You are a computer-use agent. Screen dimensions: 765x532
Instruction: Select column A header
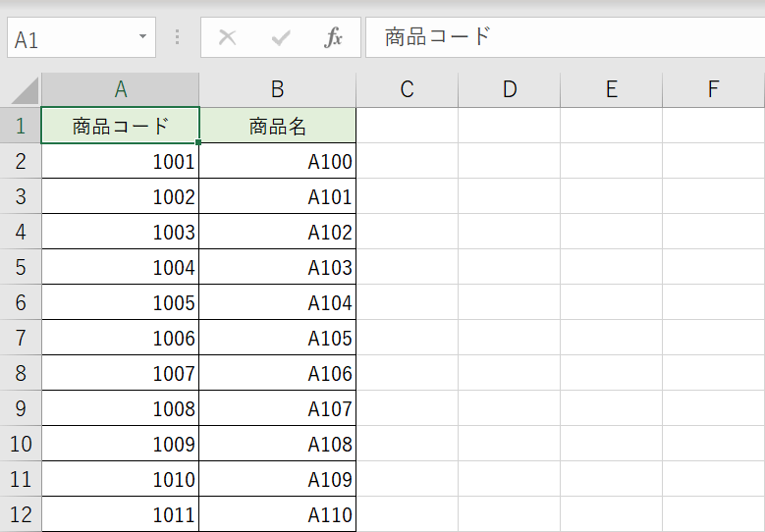(x=121, y=89)
